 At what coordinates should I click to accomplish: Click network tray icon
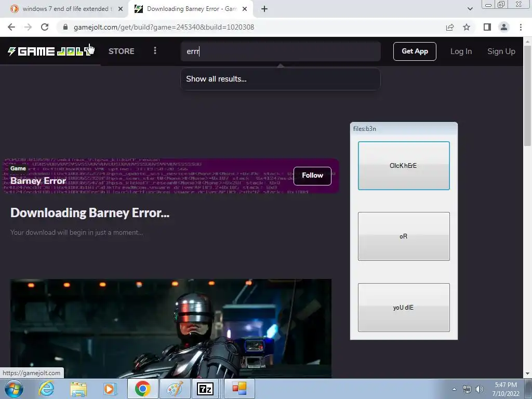click(x=467, y=389)
